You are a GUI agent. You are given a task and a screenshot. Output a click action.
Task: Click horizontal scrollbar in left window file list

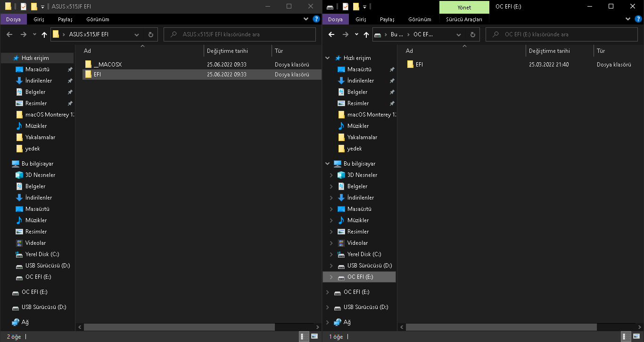(x=179, y=327)
